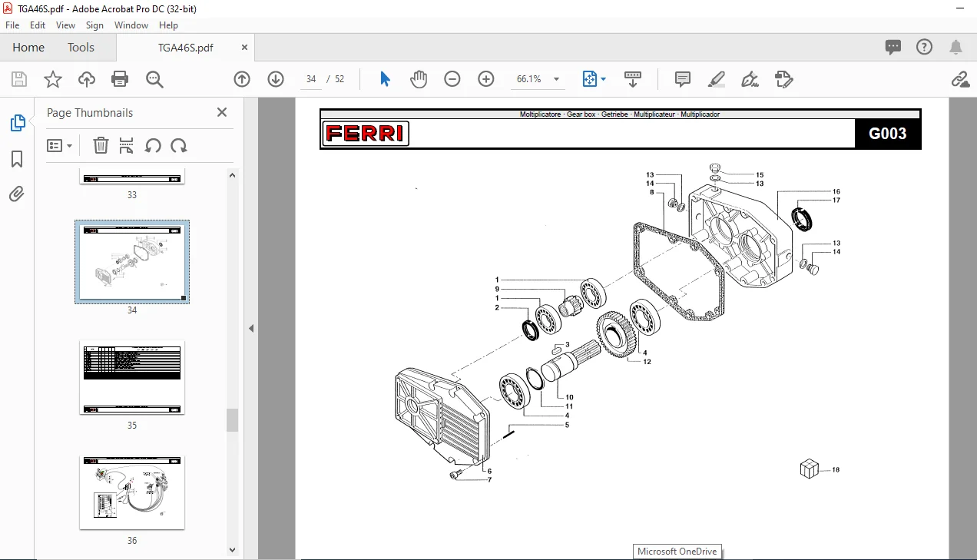This screenshot has height=560, width=977.
Task: Go to next page arrow
Action: tap(276, 79)
